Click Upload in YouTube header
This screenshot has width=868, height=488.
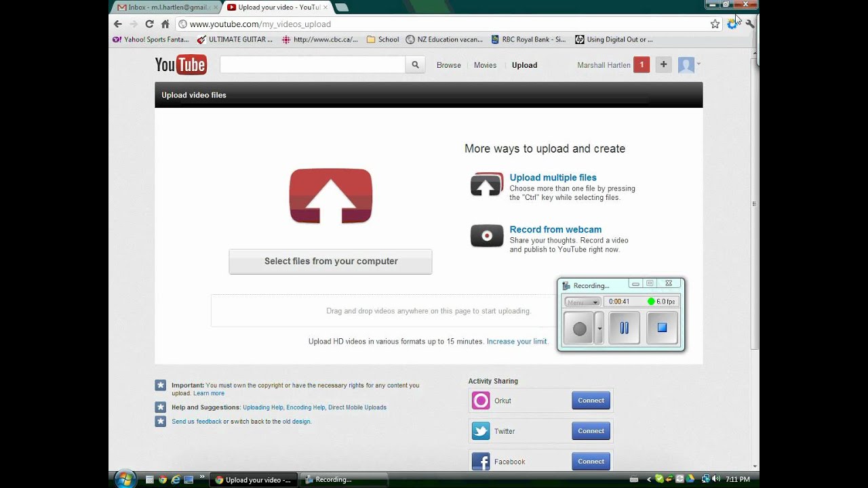[524, 65]
